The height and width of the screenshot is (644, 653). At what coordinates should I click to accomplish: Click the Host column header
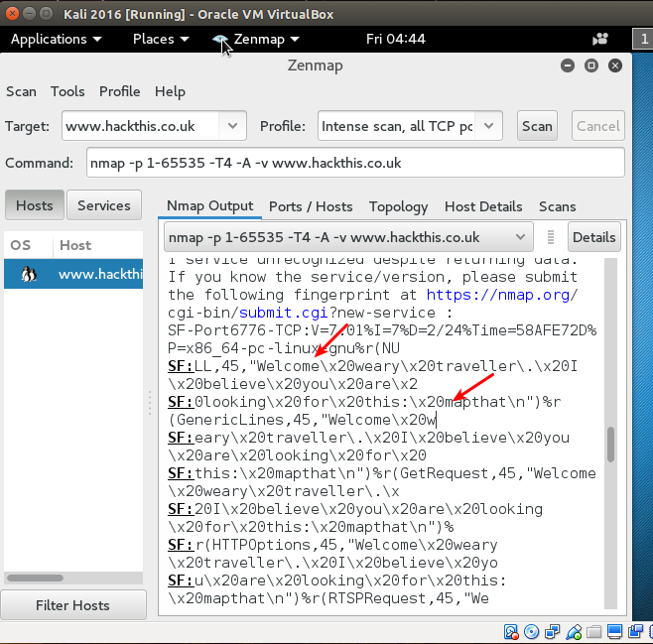(75, 245)
